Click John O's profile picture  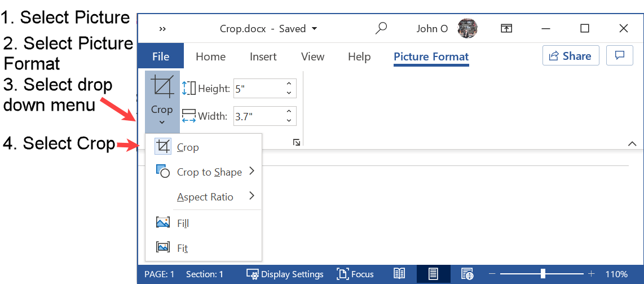(467, 28)
